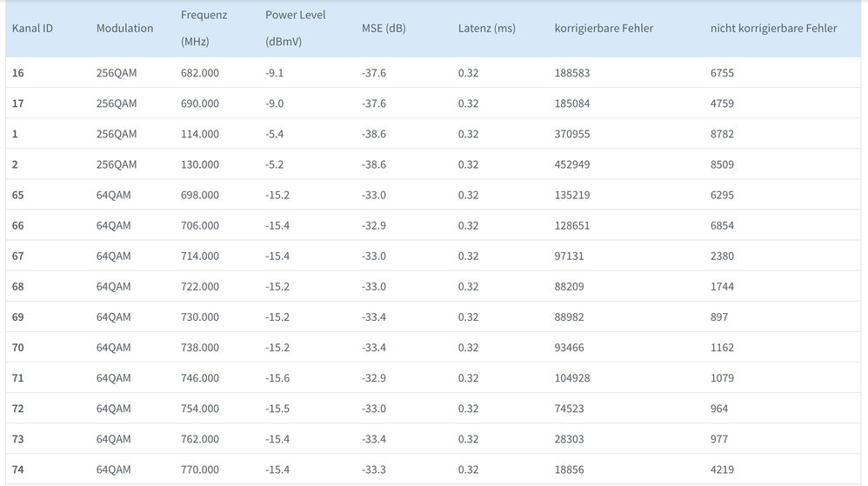Select Kanal ID 2 cell
The image size is (868, 486).
pyautogui.click(x=15, y=164)
